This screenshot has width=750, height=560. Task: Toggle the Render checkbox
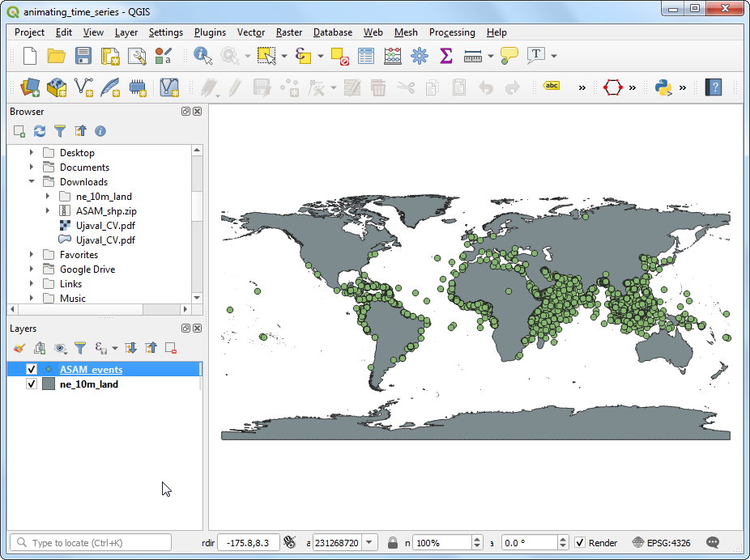pos(582,542)
